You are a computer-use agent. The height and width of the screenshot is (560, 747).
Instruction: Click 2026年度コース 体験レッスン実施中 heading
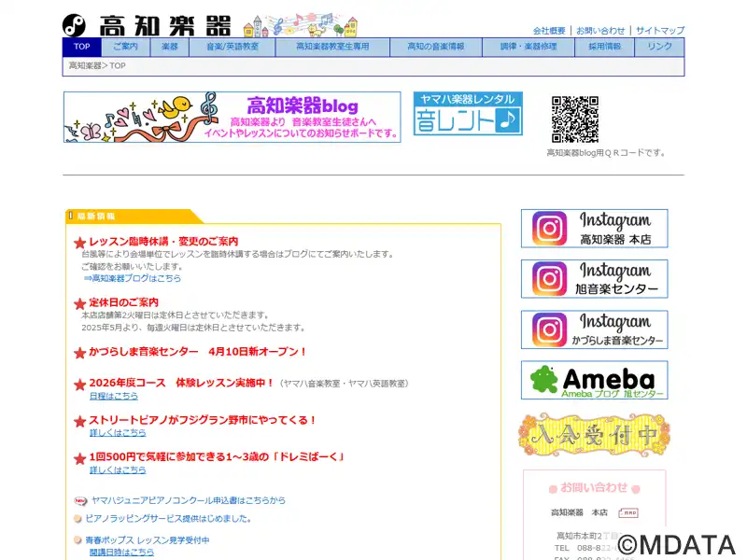(181, 383)
